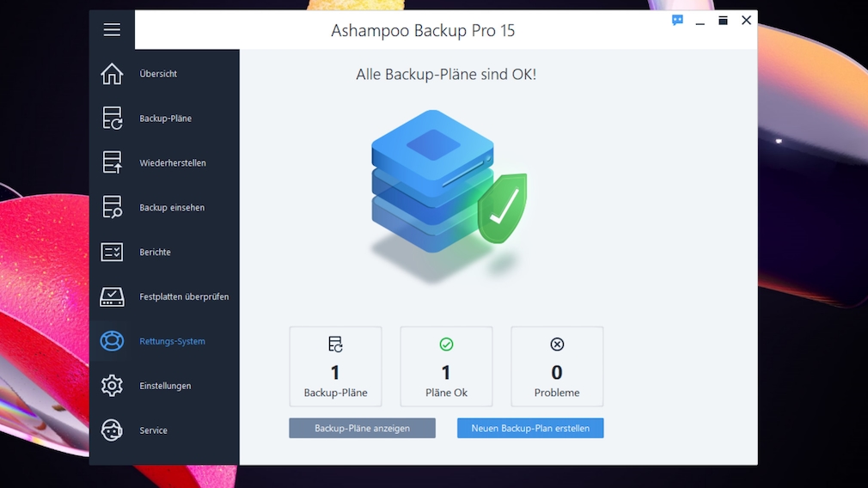Viewport: 868px width, 488px height.
Task: Select Wiederherstellen menu label
Action: click(173, 162)
